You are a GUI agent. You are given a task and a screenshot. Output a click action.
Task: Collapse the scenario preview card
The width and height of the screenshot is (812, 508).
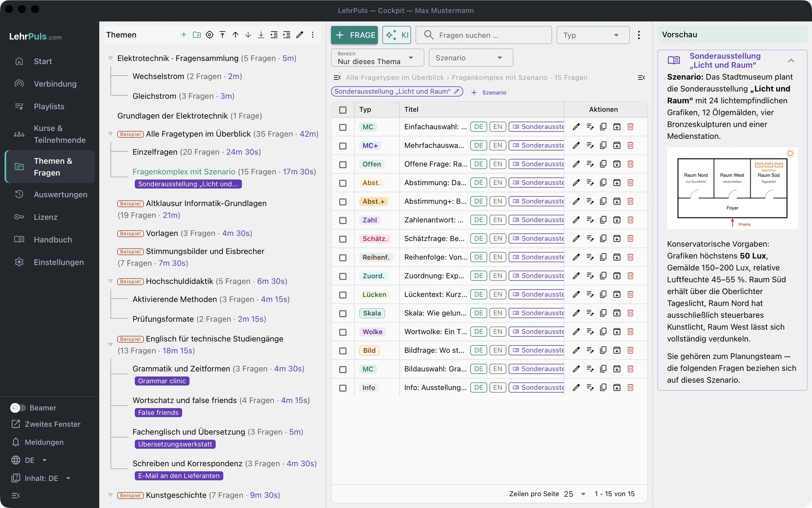click(791, 61)
